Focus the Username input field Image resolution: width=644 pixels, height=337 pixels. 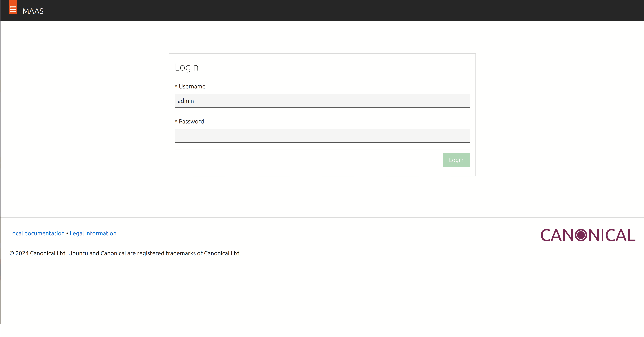pos(322,101)
